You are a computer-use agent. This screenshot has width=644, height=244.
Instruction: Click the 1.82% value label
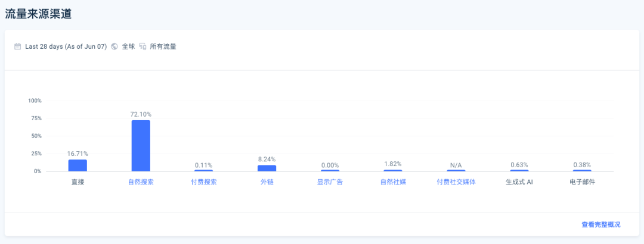[x=393, y=164]
